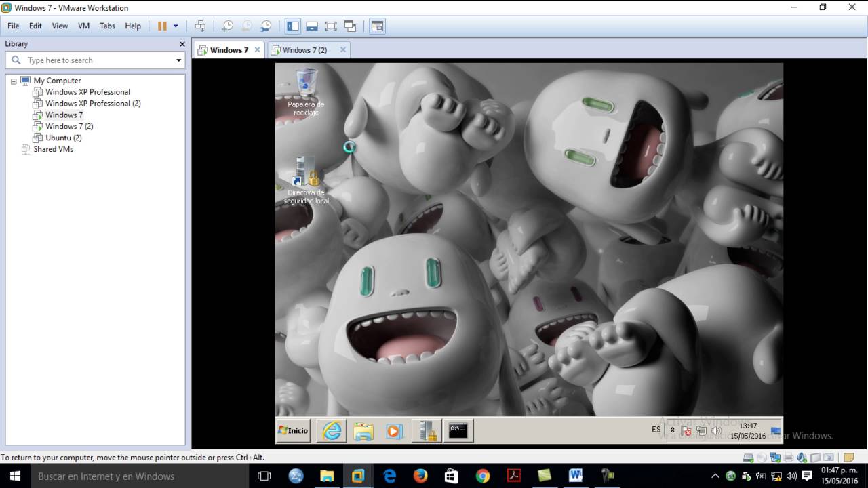Open the File menu

click(x=13, y=26)
